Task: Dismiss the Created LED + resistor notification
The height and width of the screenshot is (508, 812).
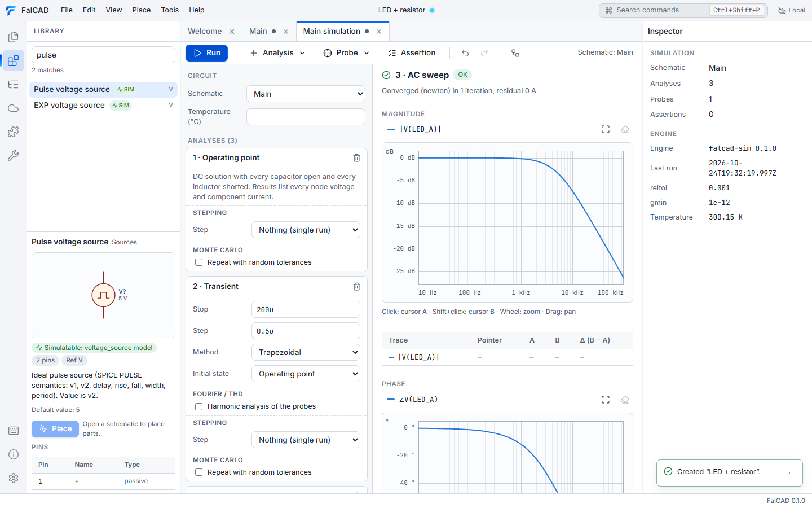Action: [789, 473]
